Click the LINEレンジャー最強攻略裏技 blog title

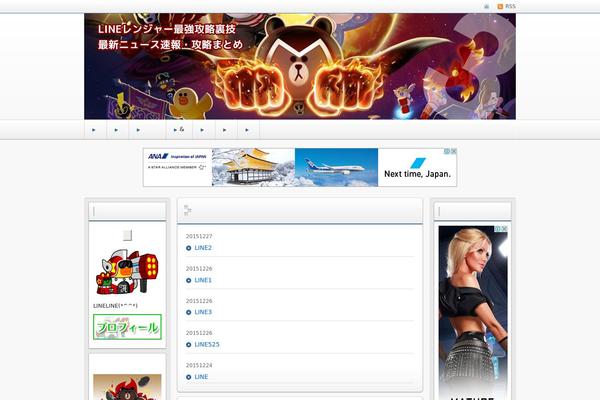(x=167, y=29)
